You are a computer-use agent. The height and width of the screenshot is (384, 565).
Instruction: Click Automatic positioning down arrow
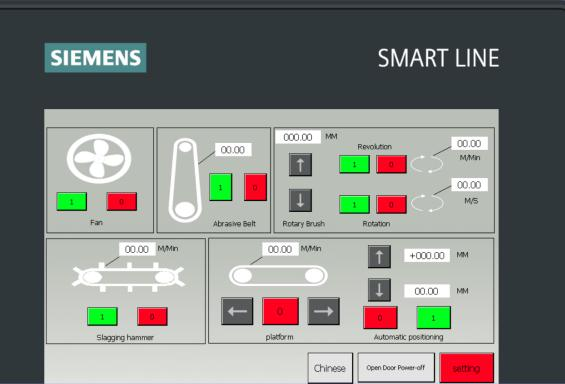(379, 290)
